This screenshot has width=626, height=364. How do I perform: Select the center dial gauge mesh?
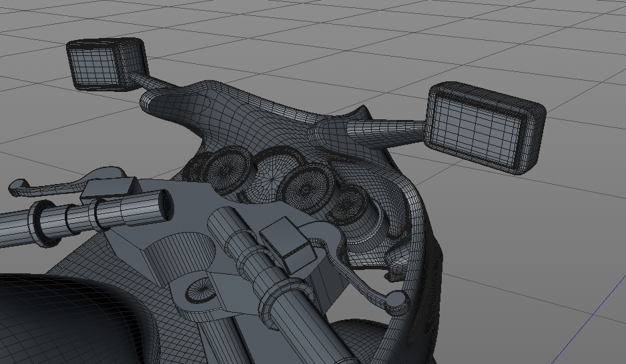[x=273, y=173]
